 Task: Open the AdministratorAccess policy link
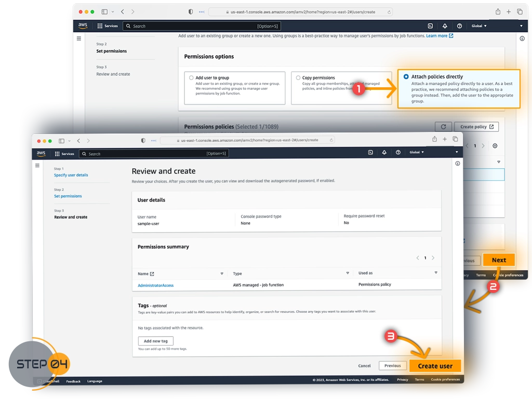(155, 285)
